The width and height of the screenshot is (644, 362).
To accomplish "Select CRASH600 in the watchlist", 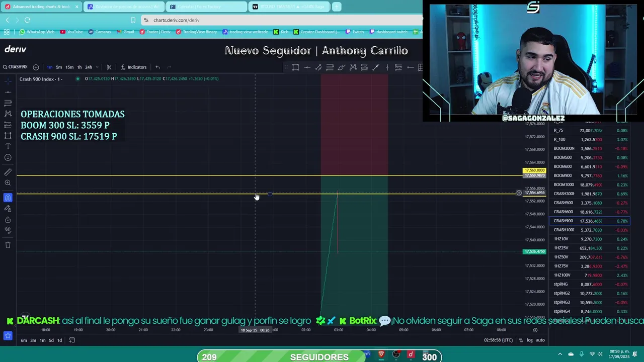I will click(x=589, y=212).
